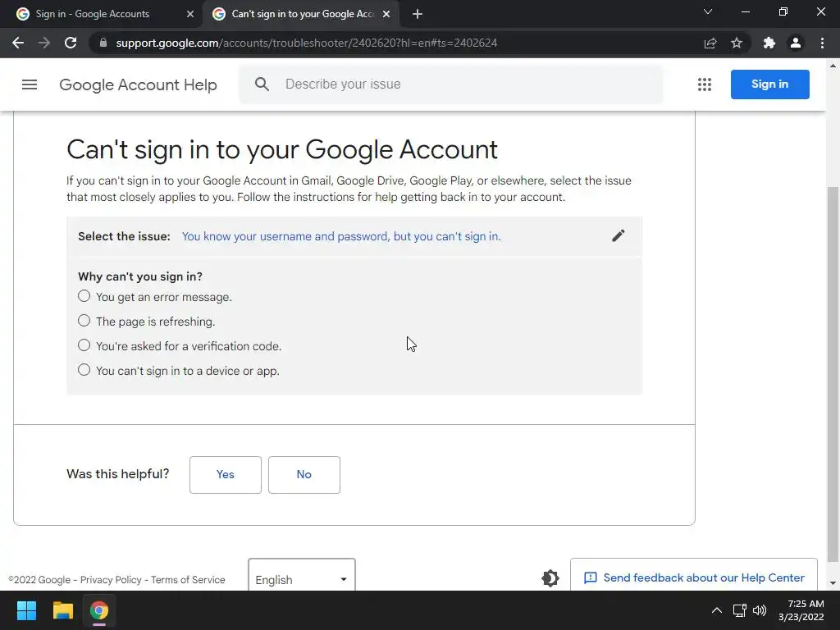Open File Explorer from taskbar
Viewport: 840px width, 630px height.
(x=62, y=610)
